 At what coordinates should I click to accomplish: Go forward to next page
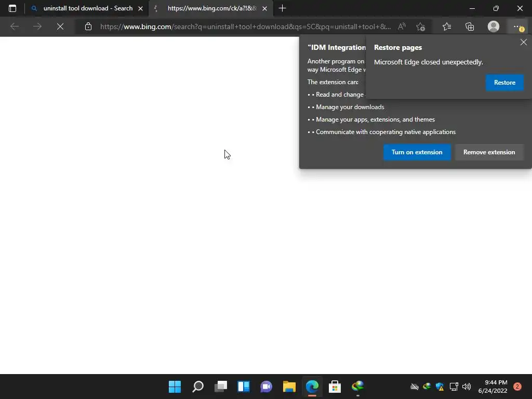coord(37,26)
